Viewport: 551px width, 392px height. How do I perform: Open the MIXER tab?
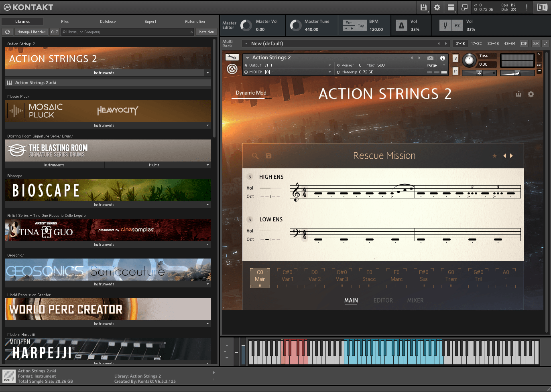[415, 301]
